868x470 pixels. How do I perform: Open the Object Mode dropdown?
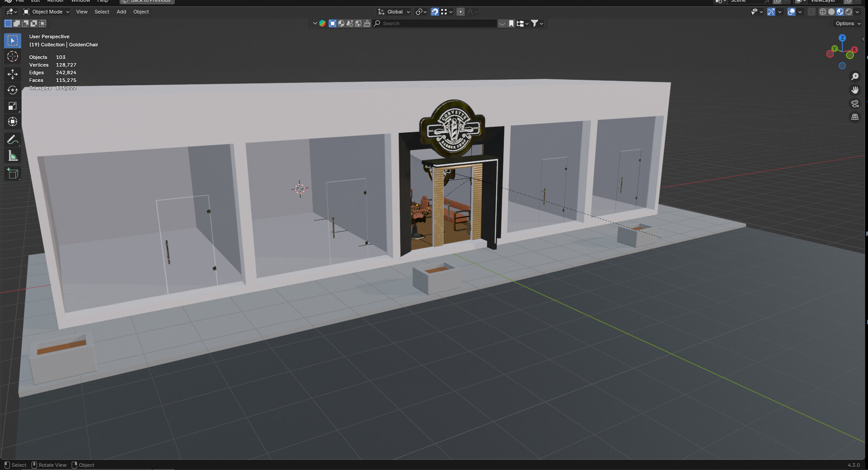46,12
